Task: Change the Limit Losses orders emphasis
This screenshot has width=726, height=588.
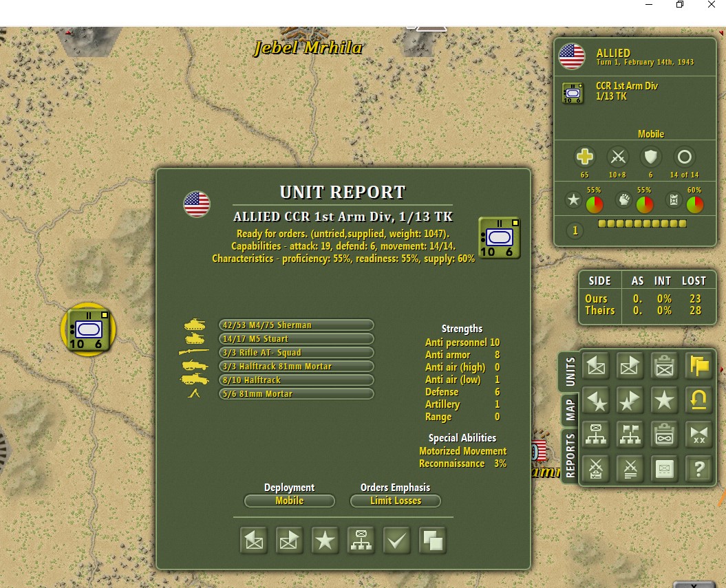Action: point(396,501)
